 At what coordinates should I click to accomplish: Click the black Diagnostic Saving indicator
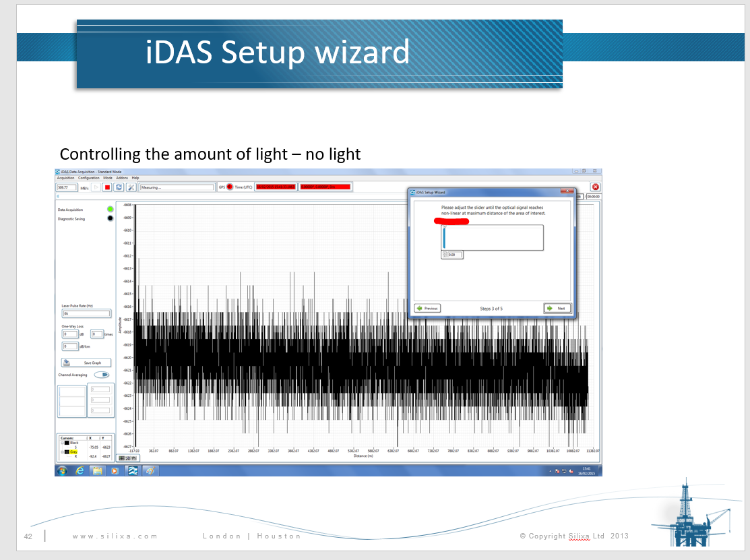point(111,218)
